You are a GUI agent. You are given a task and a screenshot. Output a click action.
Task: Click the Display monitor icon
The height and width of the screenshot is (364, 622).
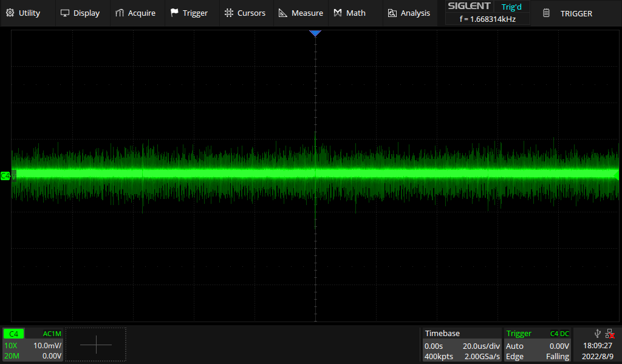pyautogui.click(x=64, y=13)
